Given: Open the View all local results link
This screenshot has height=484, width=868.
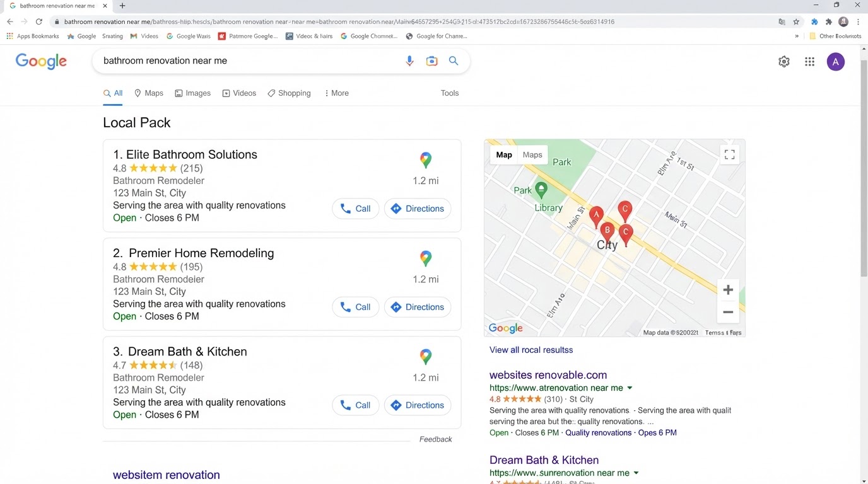Looking at the screenshot, I should [x=531, y=350].
